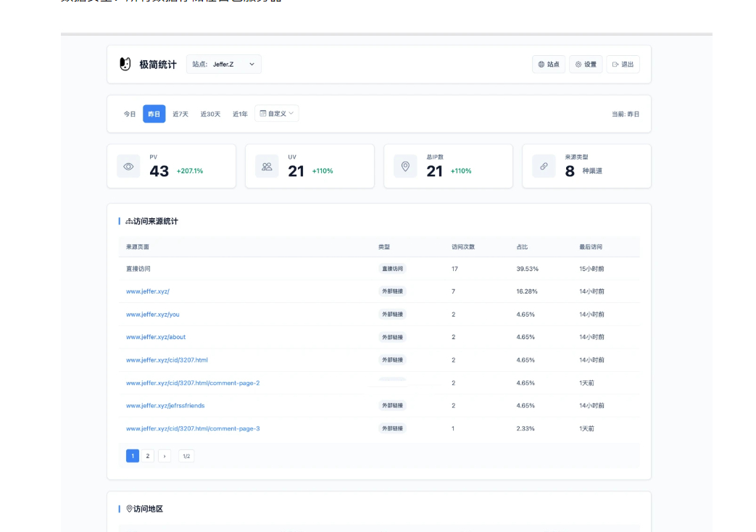756x532 pixels.
Task: Open link ending comment-page-3
Action: click(193, 428)
